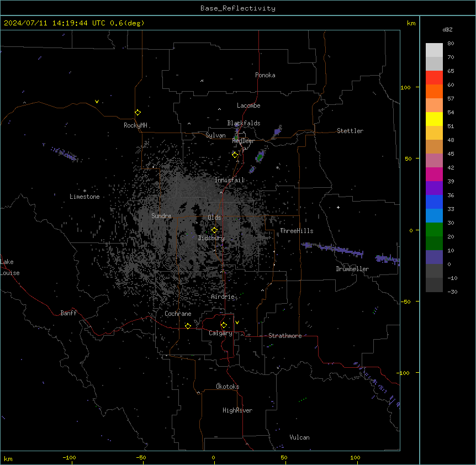
Task: Click the Lacombe city label
Action: click(x=248, y=105)
